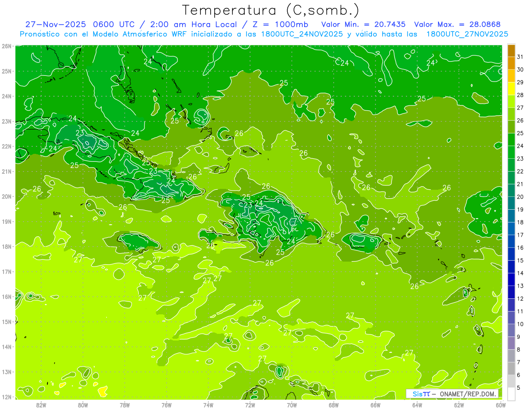Click the lime swatch between 27 and 28
This screenshot has width=532, height=411.
[511, 101]
